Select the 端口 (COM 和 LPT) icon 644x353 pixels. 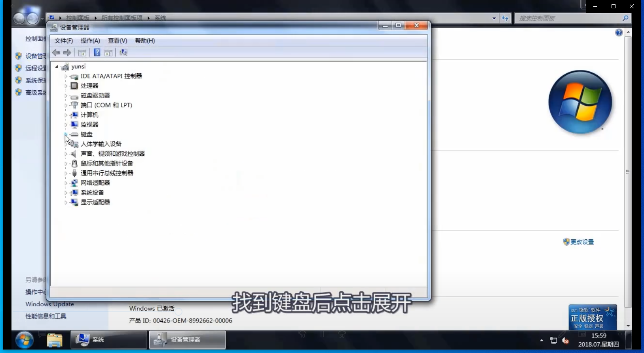[x=74, y=105]
